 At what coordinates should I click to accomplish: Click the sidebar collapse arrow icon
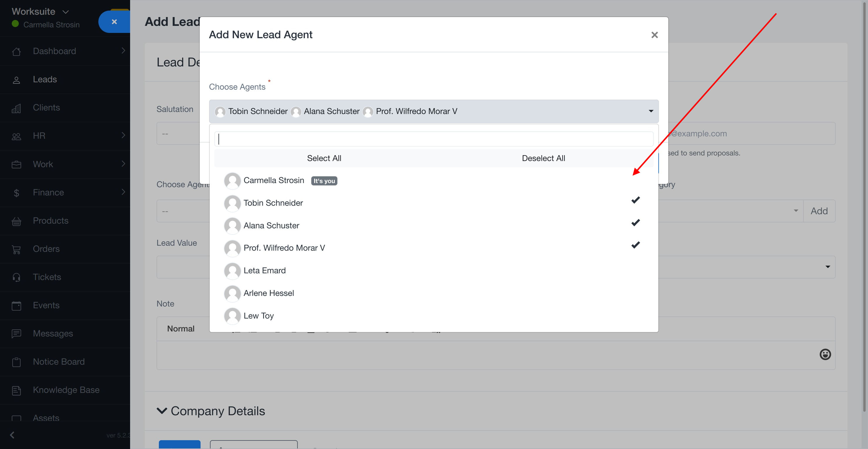click(12, 435)
